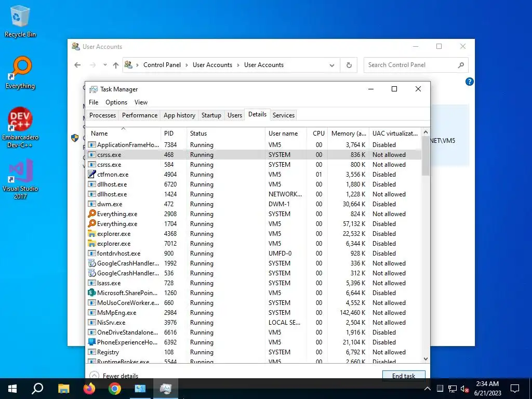Click scrollbar down arrow in process list
This screenshot has height=399, width=532.
pyautogui.click(x=426, y=359)
